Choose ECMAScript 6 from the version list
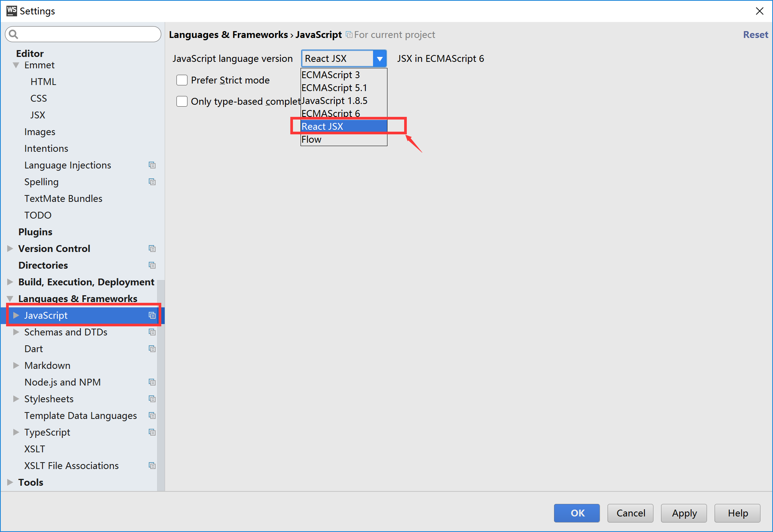Screen dimensions: 773x532 344,113
